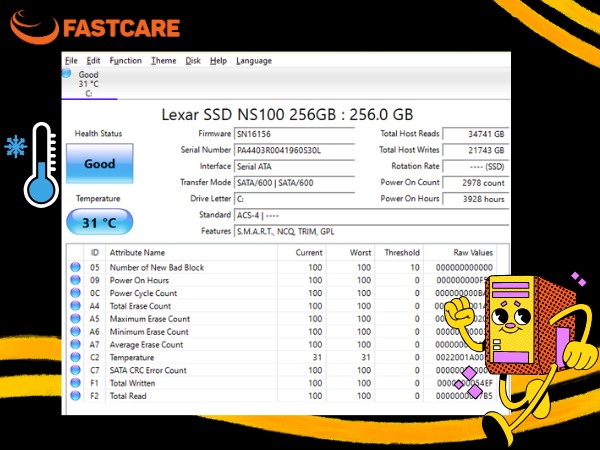
Task: Open the File menu
Action: (x=71, y=60)
